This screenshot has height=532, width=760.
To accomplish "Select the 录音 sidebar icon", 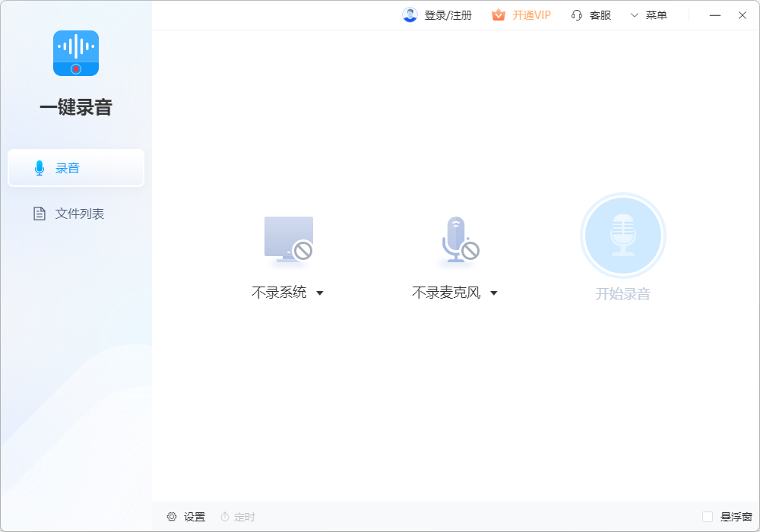I will 39,168.
